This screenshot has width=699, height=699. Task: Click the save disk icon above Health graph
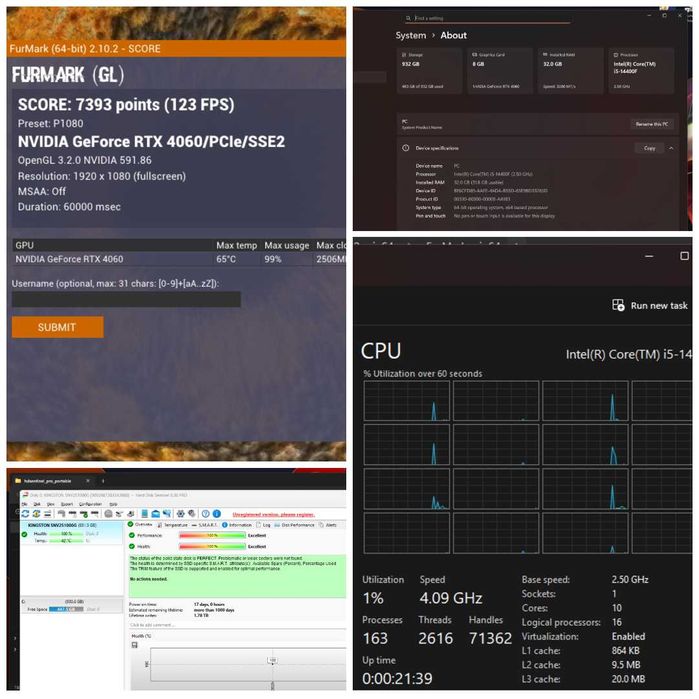[135, 645]
